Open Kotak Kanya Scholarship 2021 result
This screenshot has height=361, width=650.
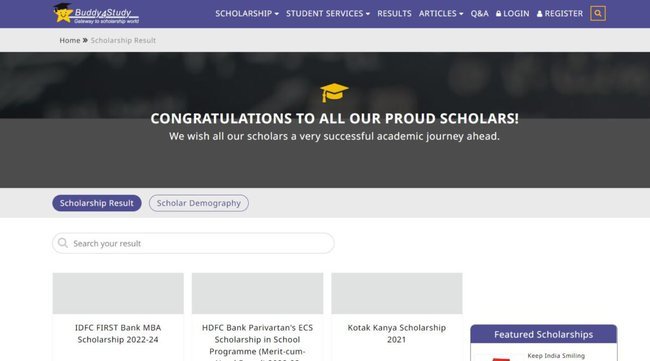(x=397, y=317)
